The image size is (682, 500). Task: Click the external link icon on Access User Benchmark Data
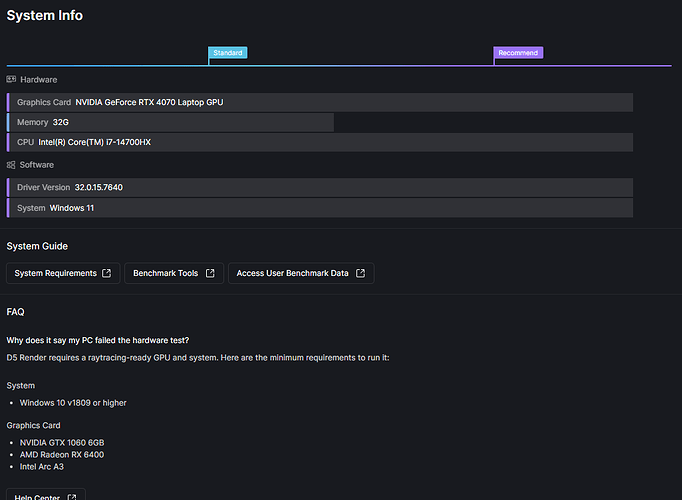tap(360, 273)
